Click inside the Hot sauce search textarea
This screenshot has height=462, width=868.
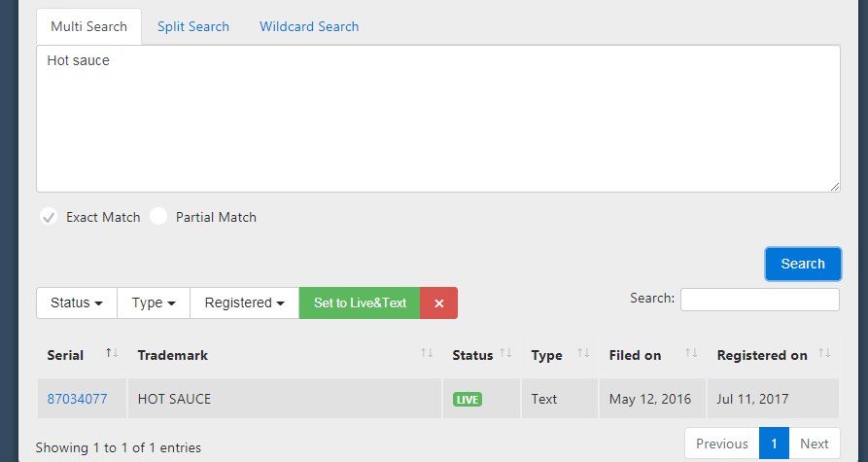437,119
